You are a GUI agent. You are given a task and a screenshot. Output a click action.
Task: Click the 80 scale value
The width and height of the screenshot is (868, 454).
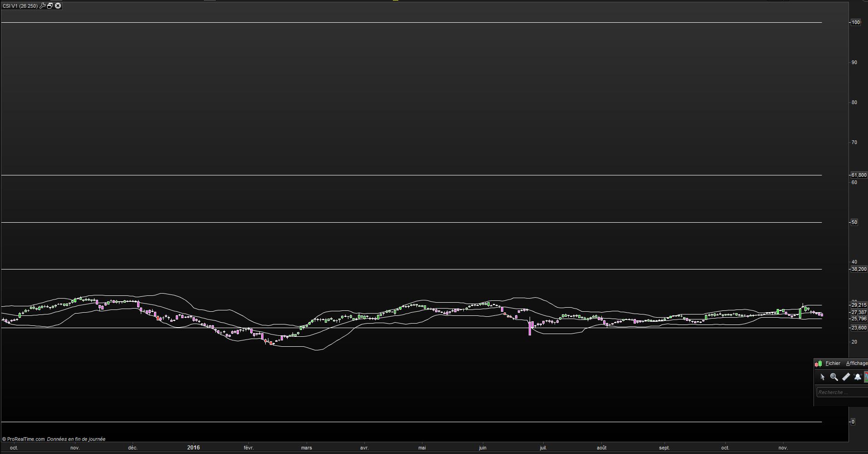(854, 102)
